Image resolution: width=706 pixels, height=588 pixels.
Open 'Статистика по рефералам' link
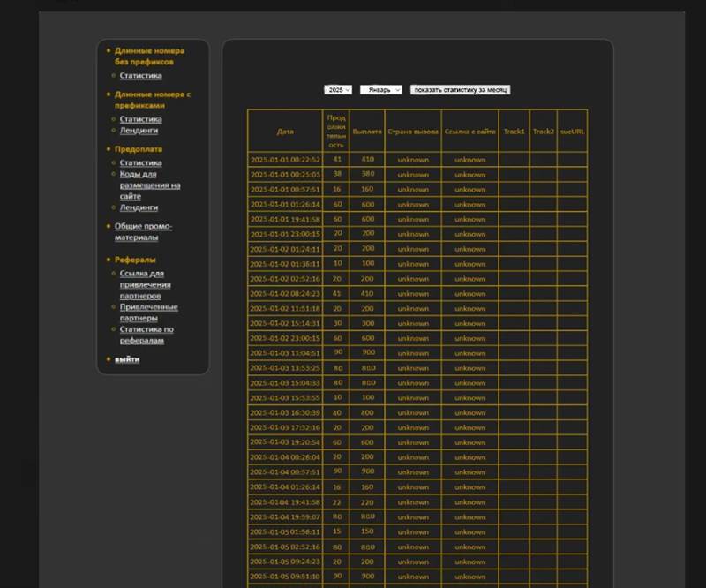click(146, 335)
